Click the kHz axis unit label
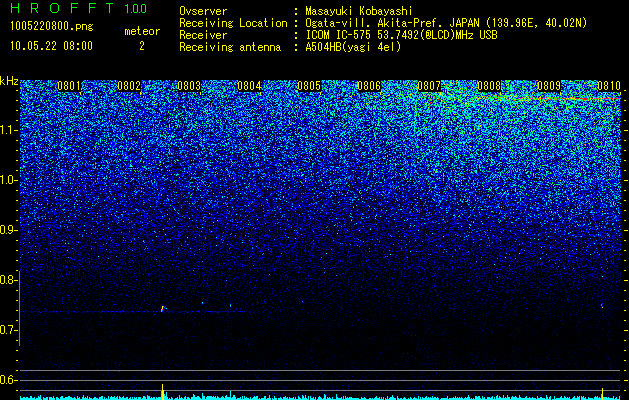Image resolution: width=629 pixels, height=400 pixels. coord(9,81)
